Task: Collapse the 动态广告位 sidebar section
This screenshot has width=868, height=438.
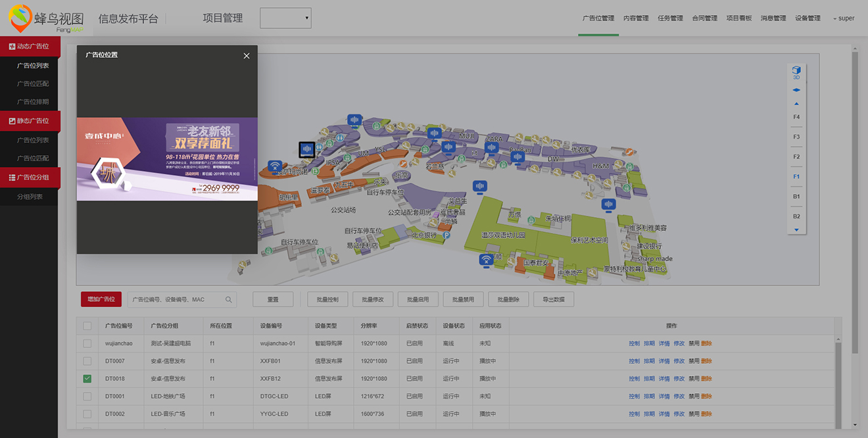Action: 30,47
